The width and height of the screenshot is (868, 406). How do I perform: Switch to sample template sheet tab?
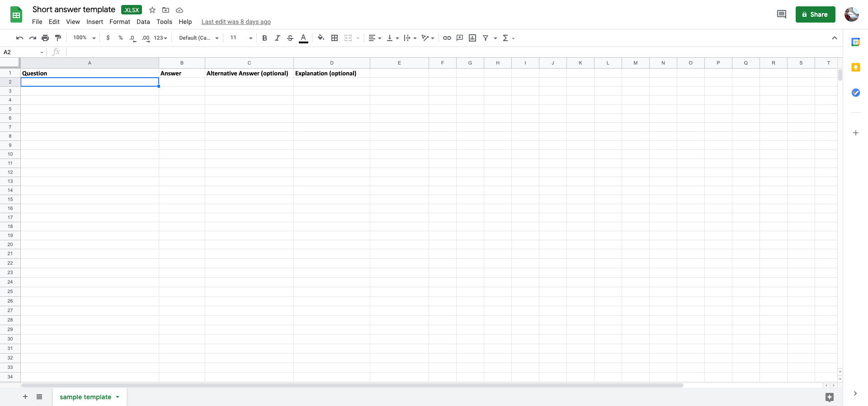point(85,397)
